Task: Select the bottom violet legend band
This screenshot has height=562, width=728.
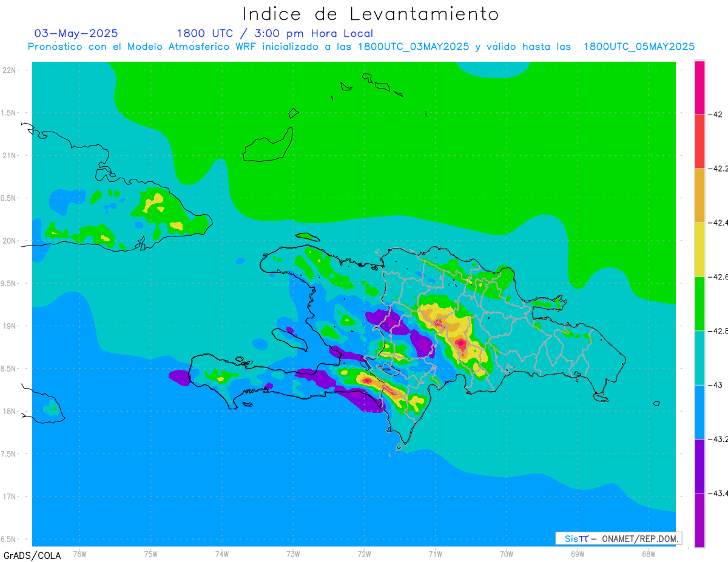Action: click(x=699, y=520)
